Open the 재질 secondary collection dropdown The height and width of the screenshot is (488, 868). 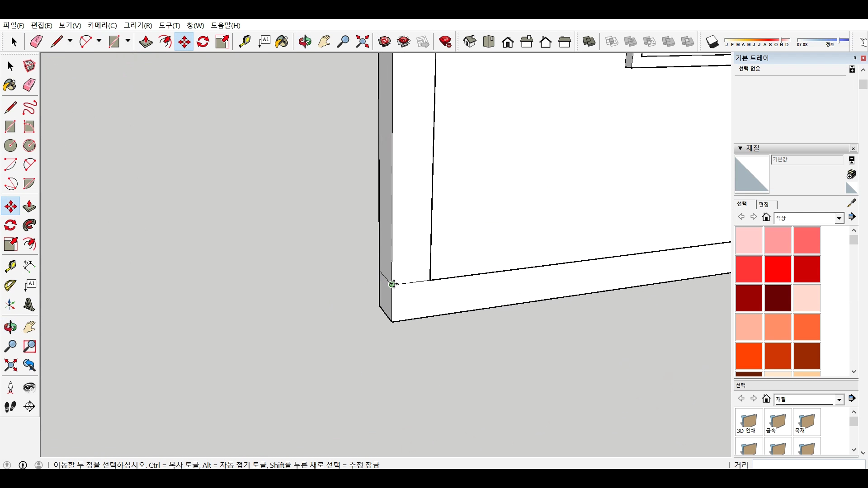coord(839,400)
